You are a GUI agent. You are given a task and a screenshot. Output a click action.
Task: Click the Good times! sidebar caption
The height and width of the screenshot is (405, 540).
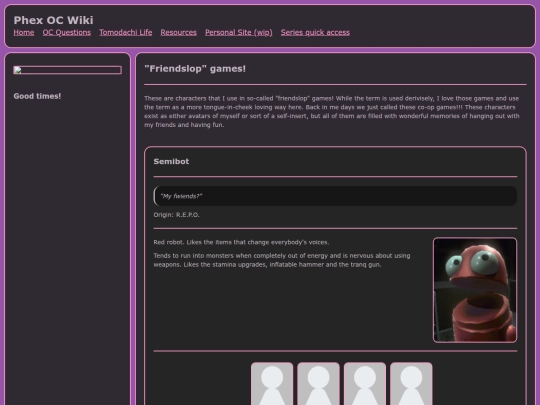tap(37, 96)
